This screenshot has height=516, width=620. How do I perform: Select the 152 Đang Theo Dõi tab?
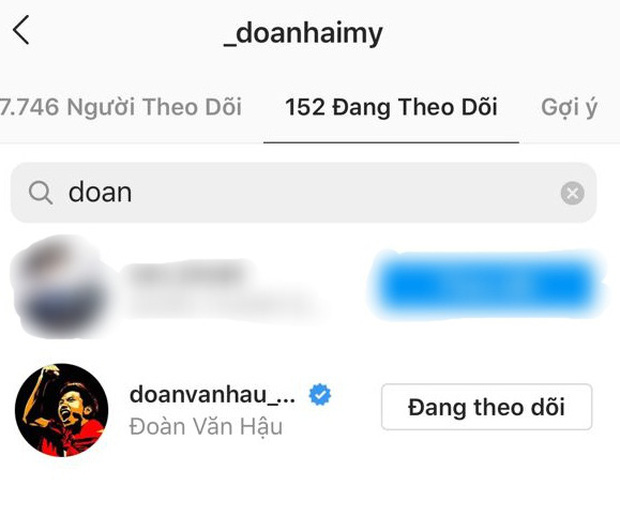coord(391,108)
